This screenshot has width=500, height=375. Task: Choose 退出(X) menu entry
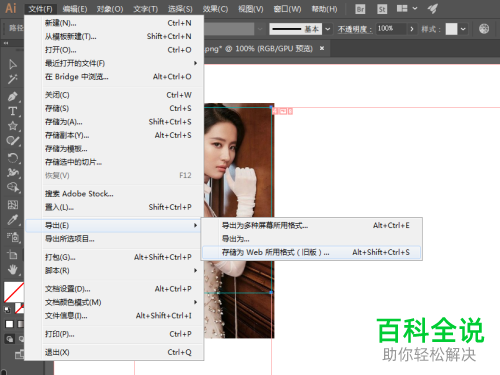tap(114, 352)
